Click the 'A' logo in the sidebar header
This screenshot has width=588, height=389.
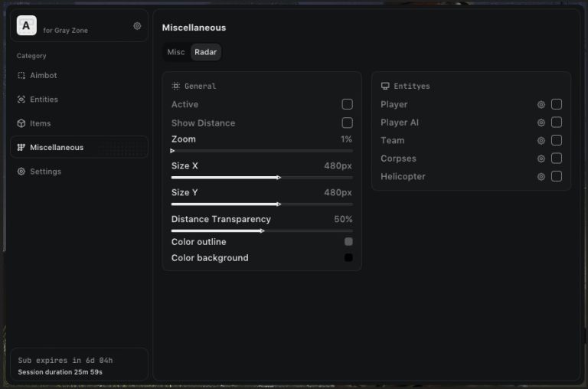[x=27, y=26]
